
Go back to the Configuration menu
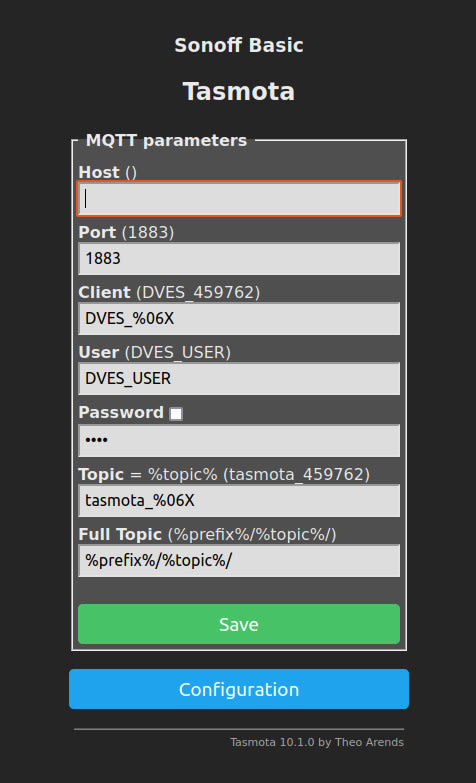click(239, 689)
